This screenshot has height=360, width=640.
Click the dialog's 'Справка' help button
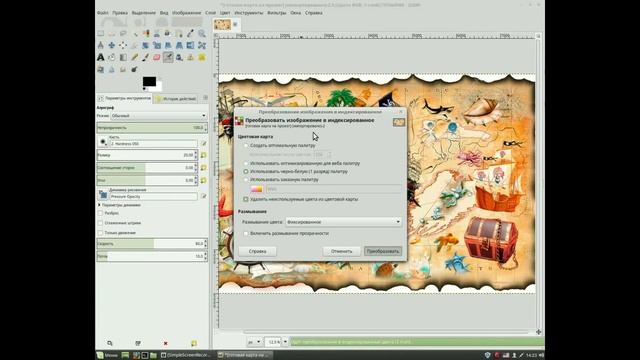[258, 251]
